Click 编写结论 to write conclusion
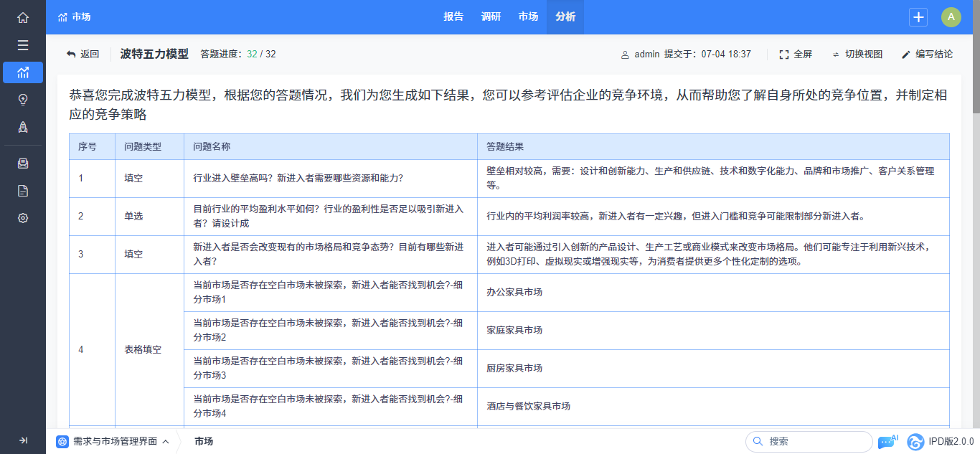The image size is (980, 454). coord(927,55)
